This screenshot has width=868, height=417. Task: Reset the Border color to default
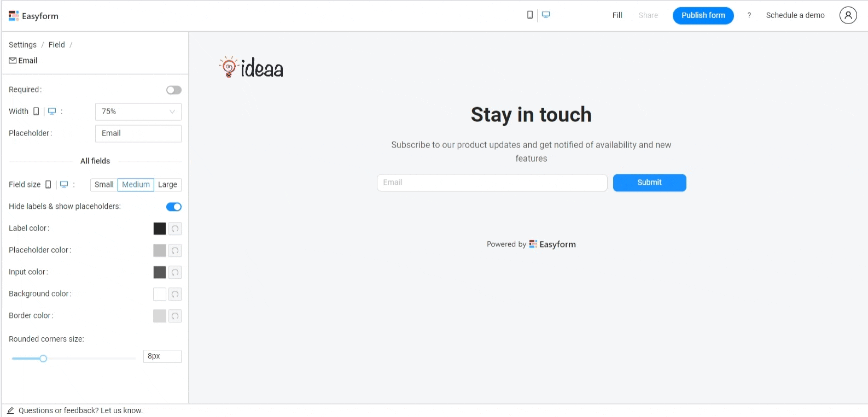[175, 316]
